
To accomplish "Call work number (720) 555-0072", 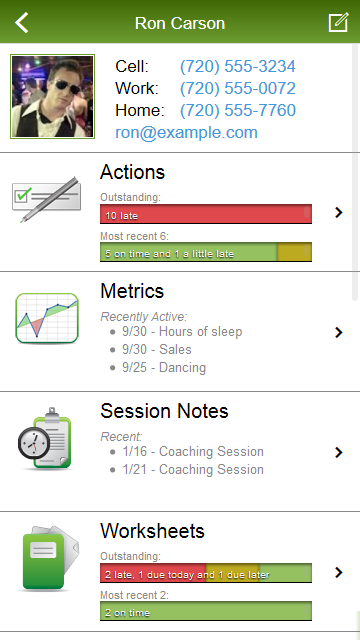I will pyautogui.click(x=238, y=89).
